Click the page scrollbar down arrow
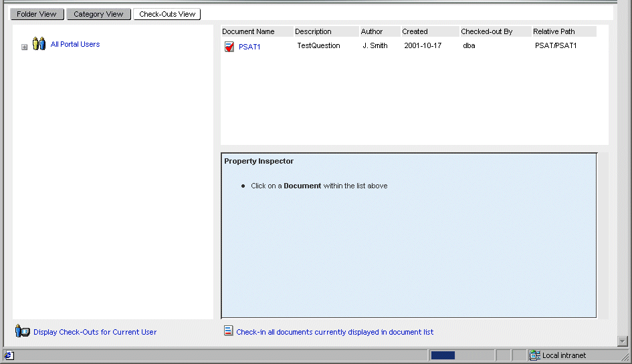This screenshot has height=364, width=632. click(623, 341)
